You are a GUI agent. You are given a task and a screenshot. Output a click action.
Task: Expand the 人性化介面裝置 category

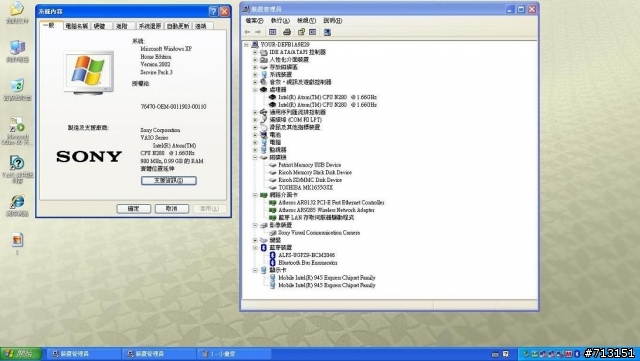point(255,60)
